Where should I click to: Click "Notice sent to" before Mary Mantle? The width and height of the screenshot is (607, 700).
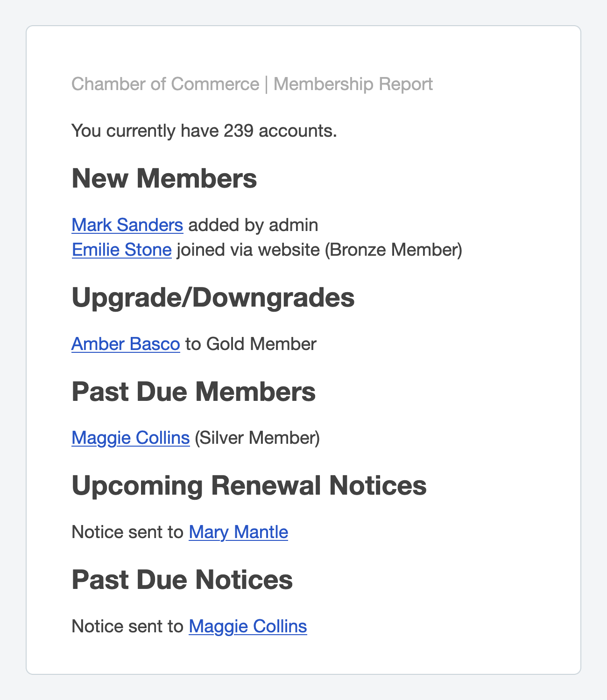127,532
